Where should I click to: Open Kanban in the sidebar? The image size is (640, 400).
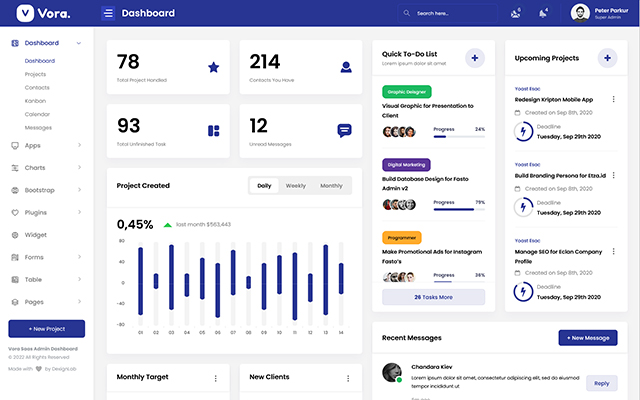[x=37, y=101]
